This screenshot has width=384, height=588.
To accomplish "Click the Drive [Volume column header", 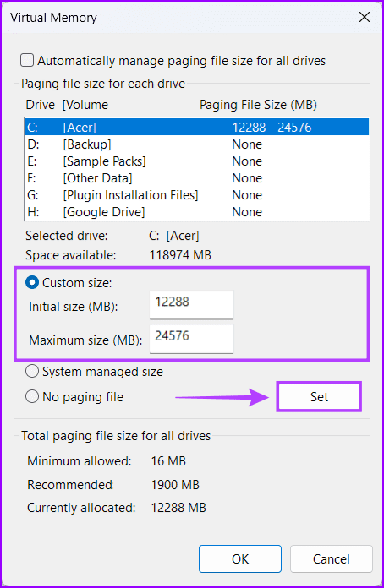I will click(x=67, y=105).
